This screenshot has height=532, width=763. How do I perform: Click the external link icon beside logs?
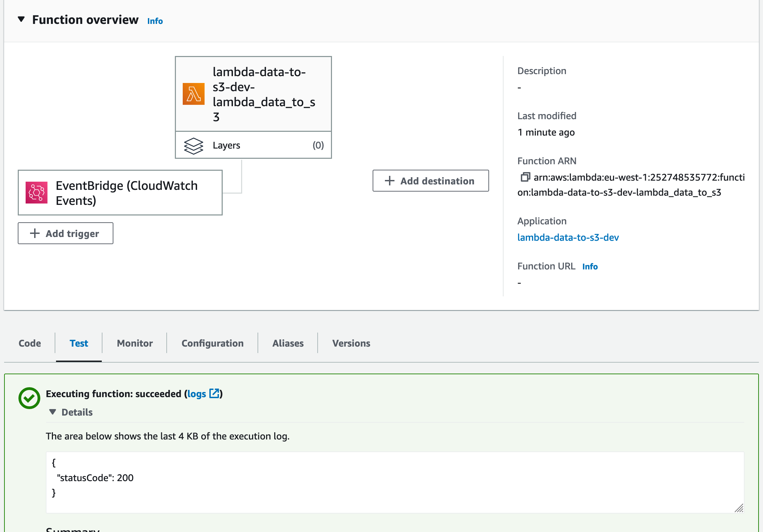pos(214,393)
